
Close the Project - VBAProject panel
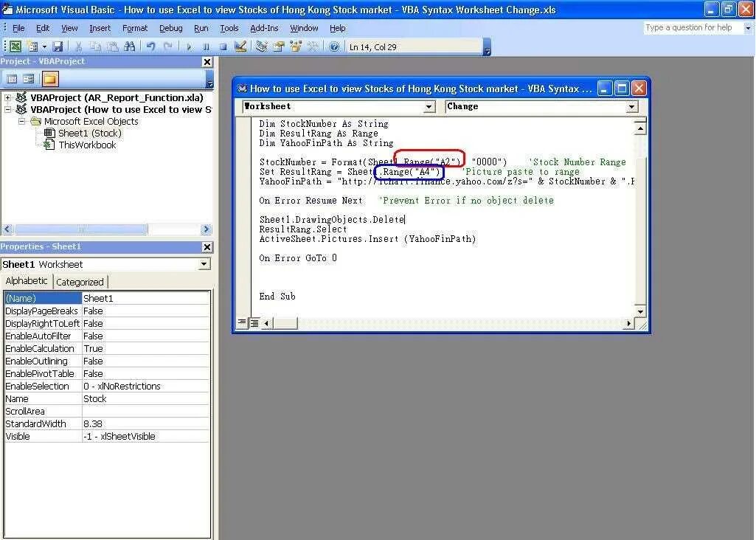pyautogui.click(x=207, y=62)
